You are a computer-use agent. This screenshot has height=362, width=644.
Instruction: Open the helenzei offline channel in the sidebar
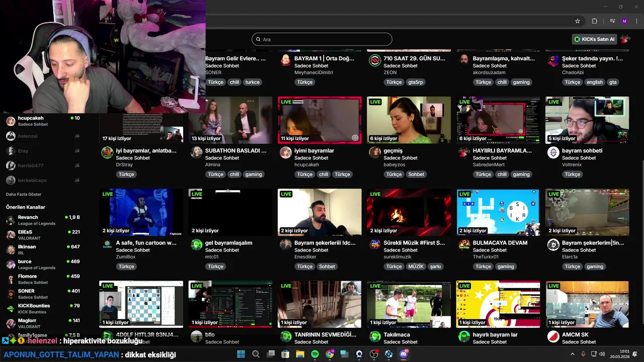(44, 136)
